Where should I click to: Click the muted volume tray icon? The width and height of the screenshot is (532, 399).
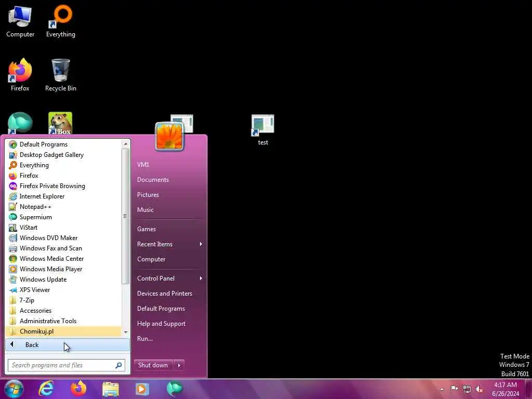pyautogui.click(x=480, y=389)
